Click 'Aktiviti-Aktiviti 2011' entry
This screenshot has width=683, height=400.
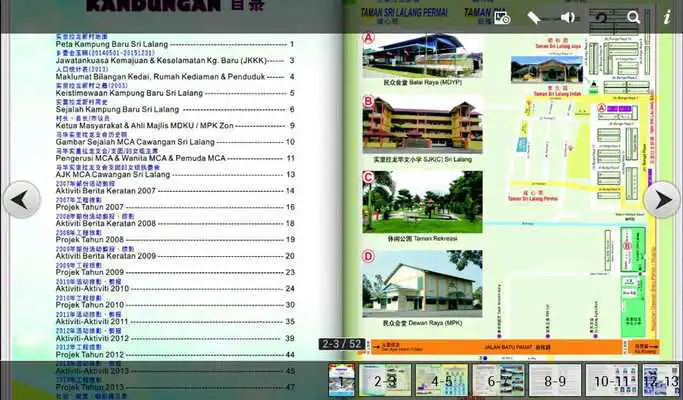pos(92,322)
